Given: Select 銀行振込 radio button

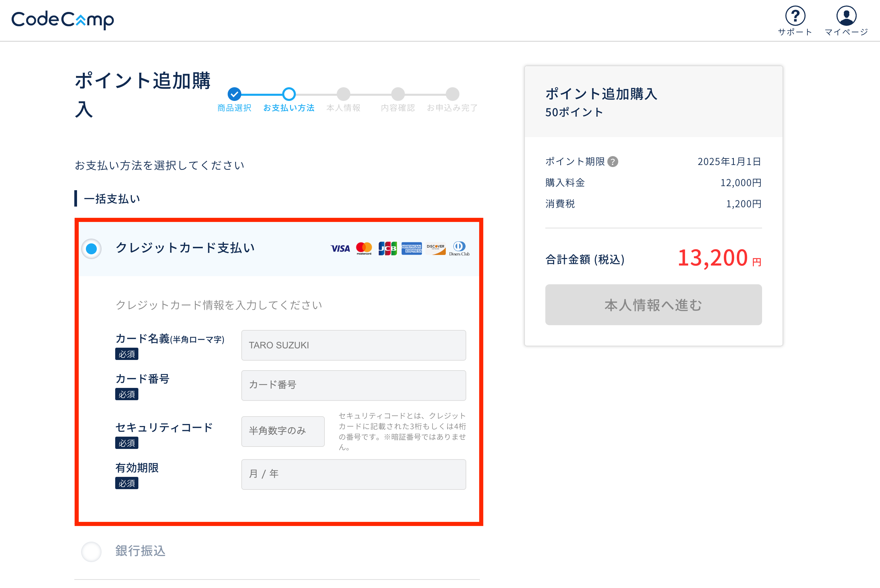Looking at the screenshot, I should [x=91, y=551].
